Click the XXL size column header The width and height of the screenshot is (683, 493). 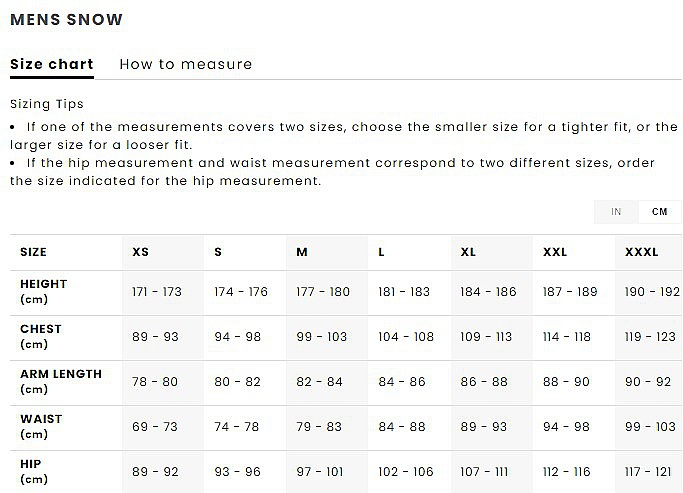(x=555, y=252)
